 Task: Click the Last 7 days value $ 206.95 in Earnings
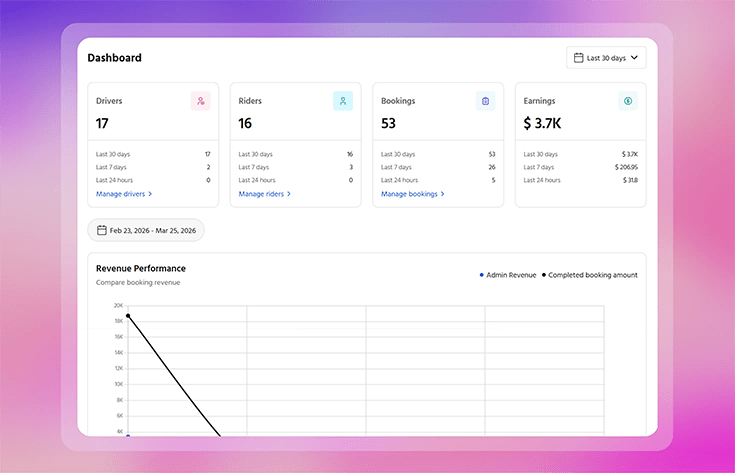click(x=626, y=167)
